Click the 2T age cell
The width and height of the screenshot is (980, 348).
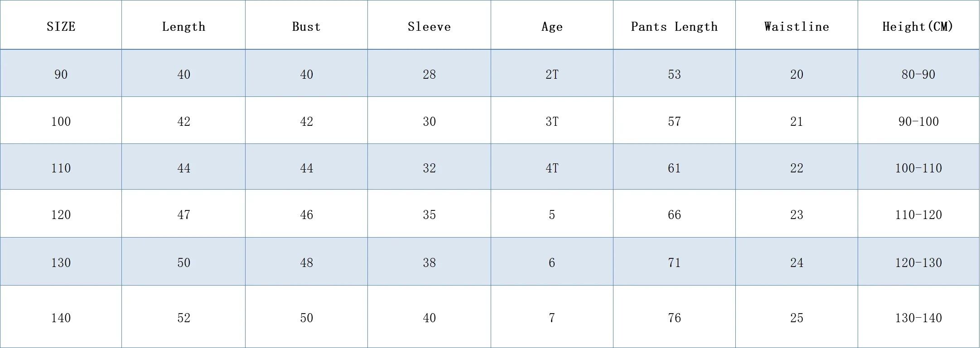point(552,74)
